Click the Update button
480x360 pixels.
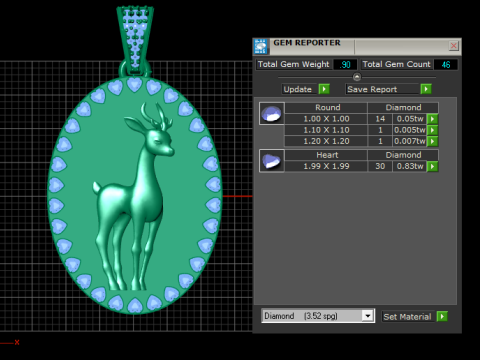pyautogui.click(x=298, y=89)
